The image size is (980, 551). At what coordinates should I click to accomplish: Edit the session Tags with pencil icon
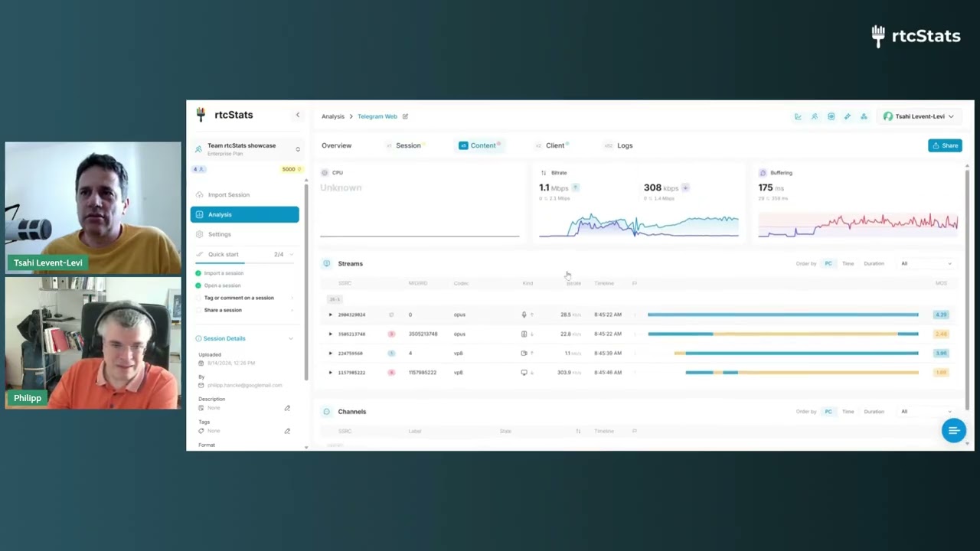(x=287, y=431)
